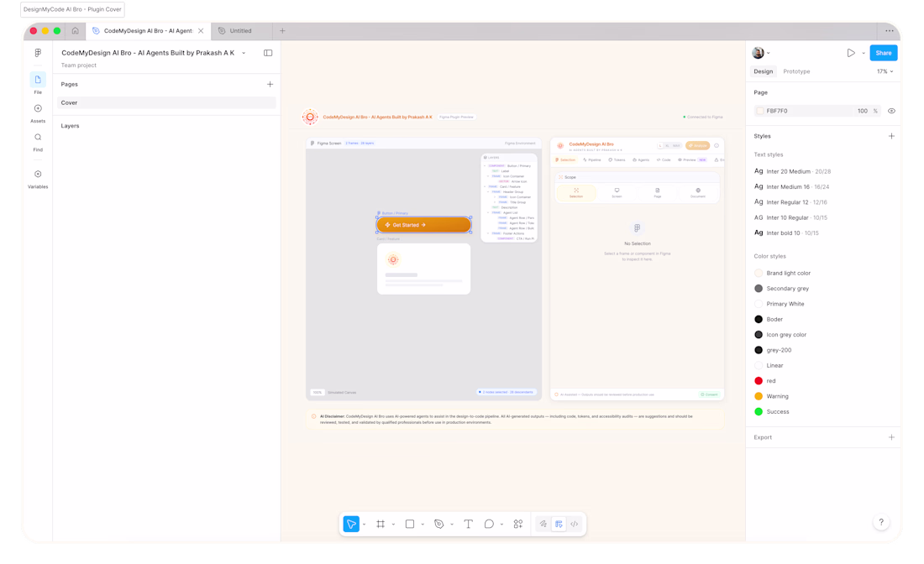Select the CodeMyDesign AI Bro file tab
The image size is (924, 564).
(148, 30)
